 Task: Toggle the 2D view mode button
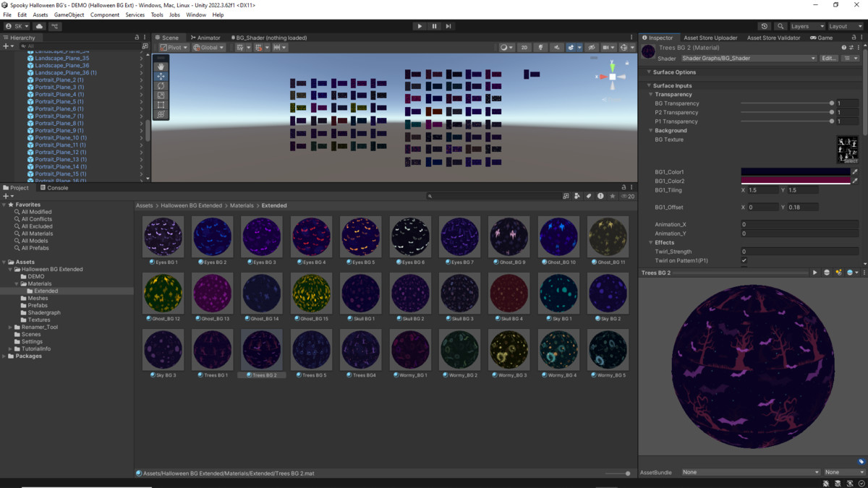point(524,48)
